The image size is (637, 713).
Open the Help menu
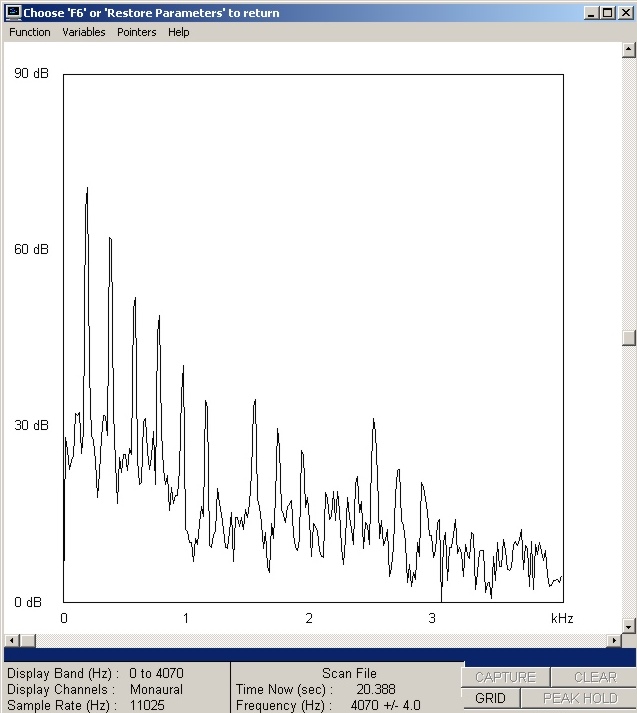coord(178,32)
